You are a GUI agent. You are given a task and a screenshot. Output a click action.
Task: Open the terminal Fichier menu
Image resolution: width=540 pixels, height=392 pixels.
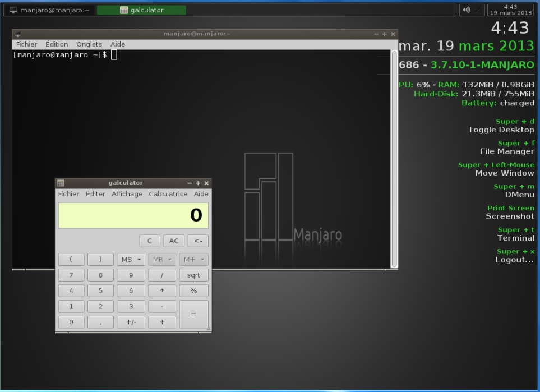point(26,44)
